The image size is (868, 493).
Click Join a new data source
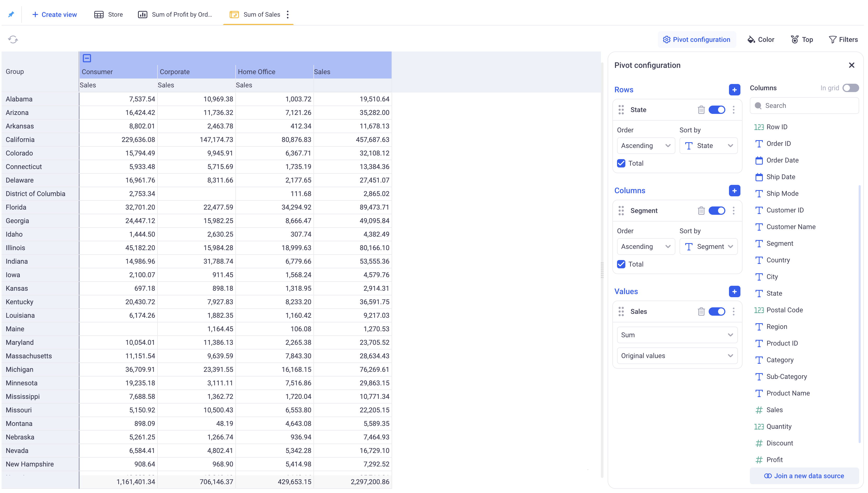pos(804,476)
